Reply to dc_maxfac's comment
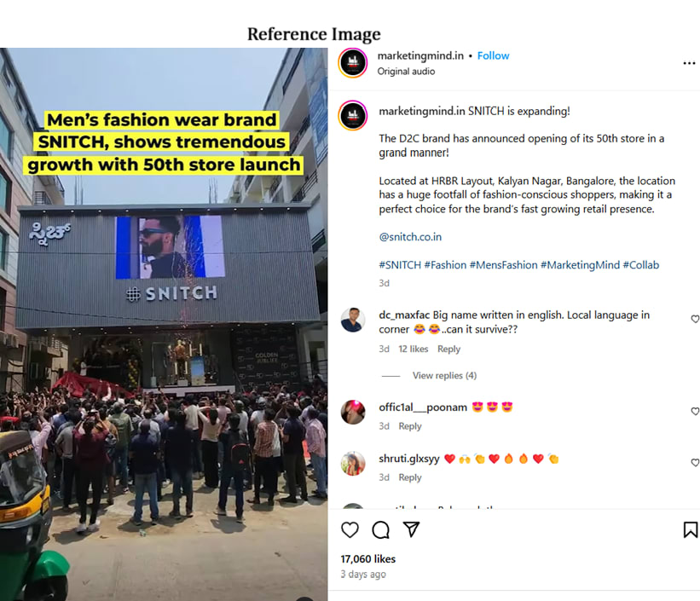The height and width of the screenshot is (601, 700). point(448,350)
